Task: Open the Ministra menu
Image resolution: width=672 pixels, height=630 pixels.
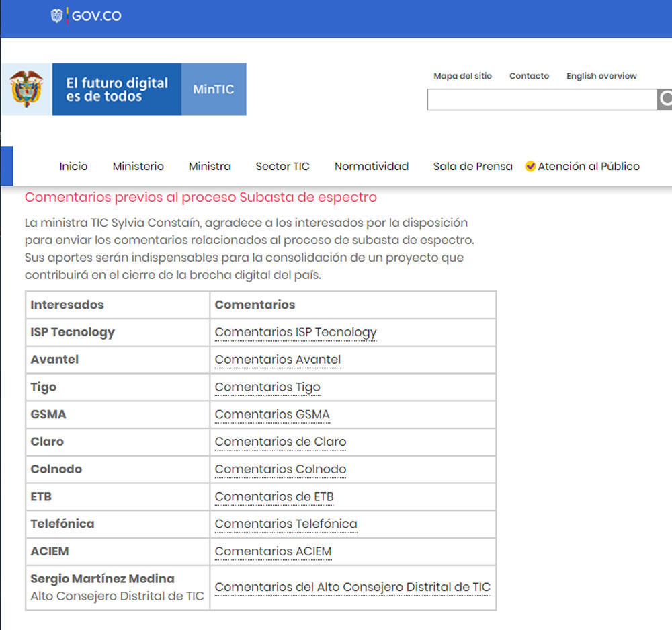Action: [210, 166]
